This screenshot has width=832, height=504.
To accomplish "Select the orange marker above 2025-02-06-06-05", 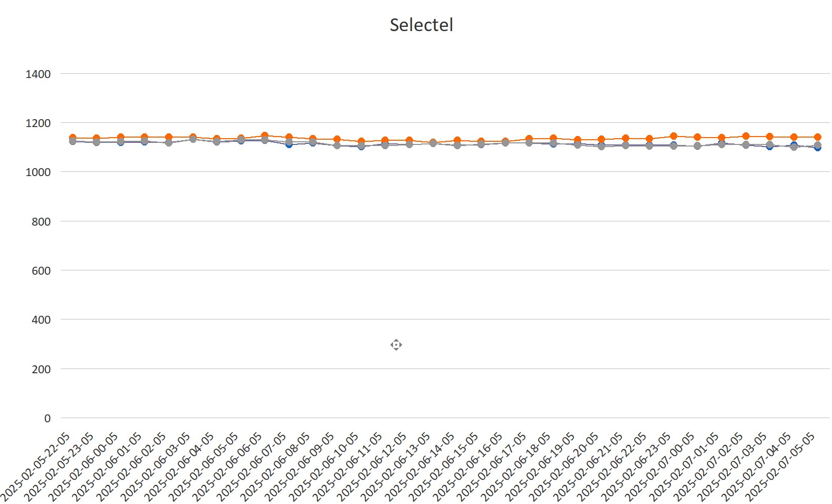I will tap(265, 135).
